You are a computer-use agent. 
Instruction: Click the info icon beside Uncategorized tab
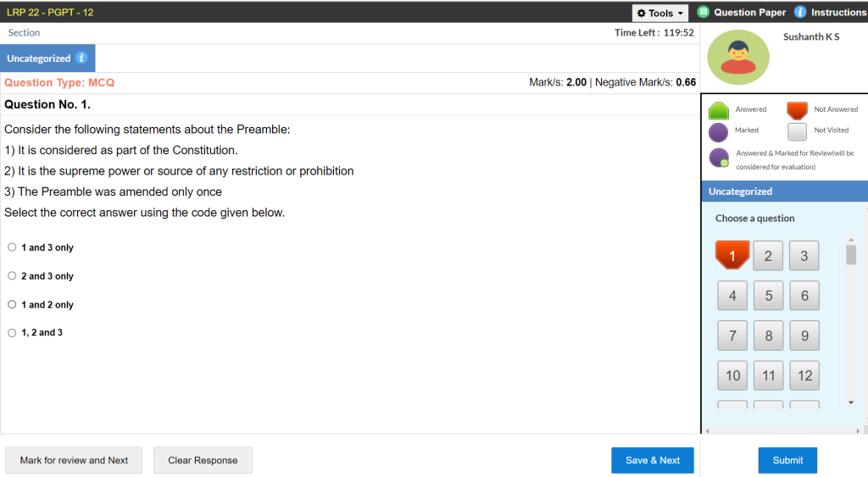[81, 58]
